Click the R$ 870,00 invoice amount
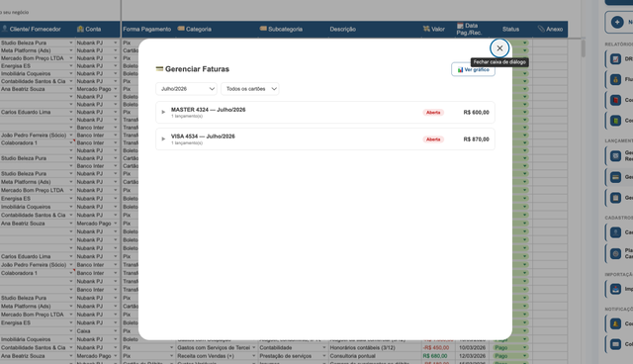Viewport: 633px width, 364px height. 476,139
